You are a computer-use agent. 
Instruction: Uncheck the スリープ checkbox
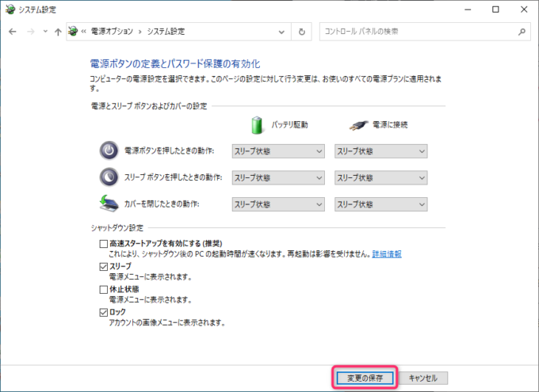pyautogui.click(x=104, y=267)
